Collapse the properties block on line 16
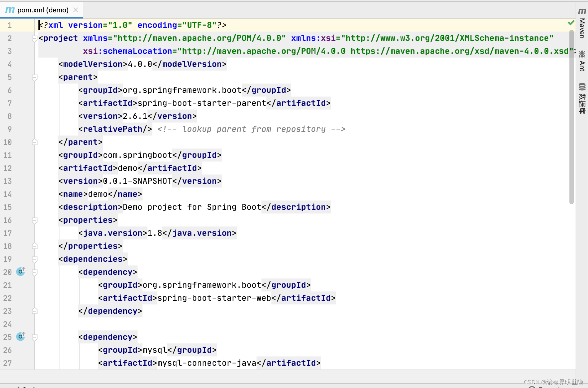This screenshot has width=588, height=388. [x=35, y=220]
